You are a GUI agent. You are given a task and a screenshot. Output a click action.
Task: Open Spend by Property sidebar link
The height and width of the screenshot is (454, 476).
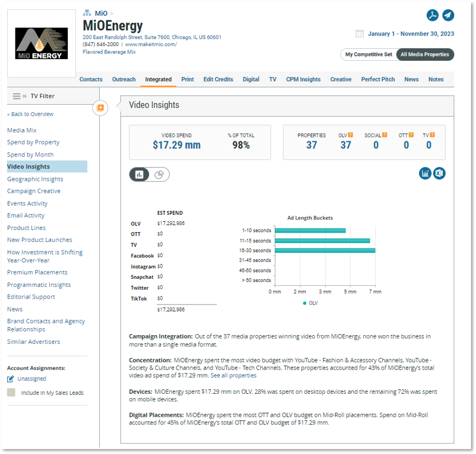tap(33, 142)
